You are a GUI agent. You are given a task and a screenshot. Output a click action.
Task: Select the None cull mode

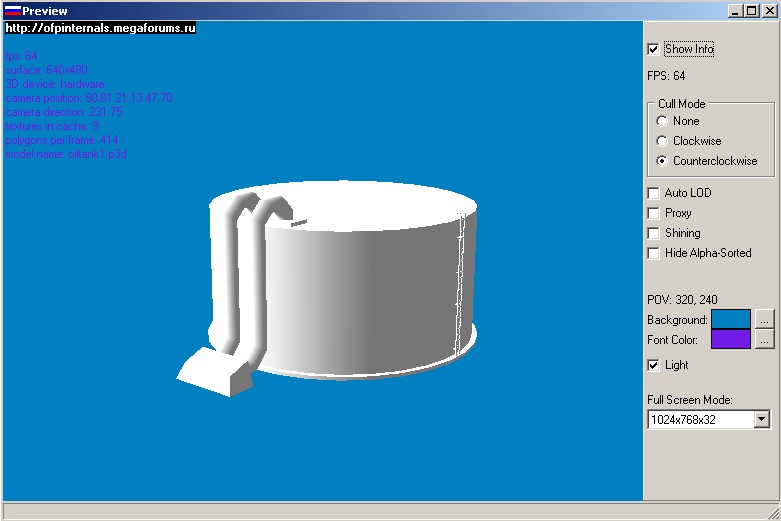click(x=662, y=121)
